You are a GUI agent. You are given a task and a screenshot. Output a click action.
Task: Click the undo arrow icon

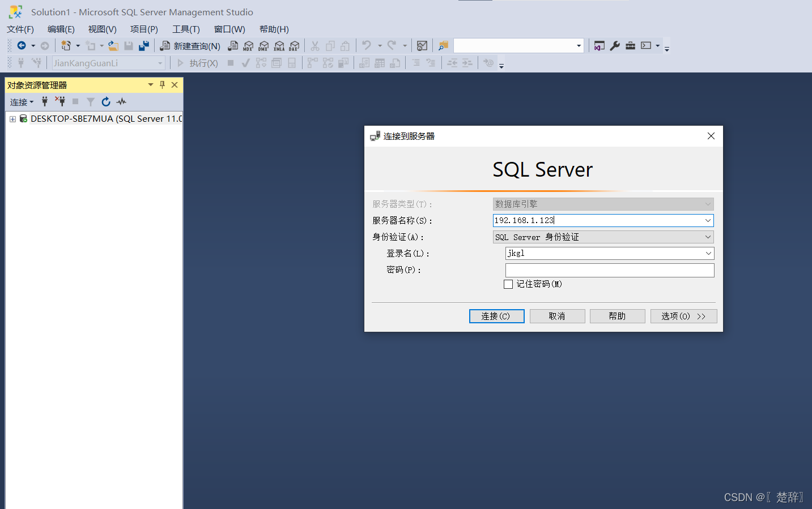[x=367, y=45]
